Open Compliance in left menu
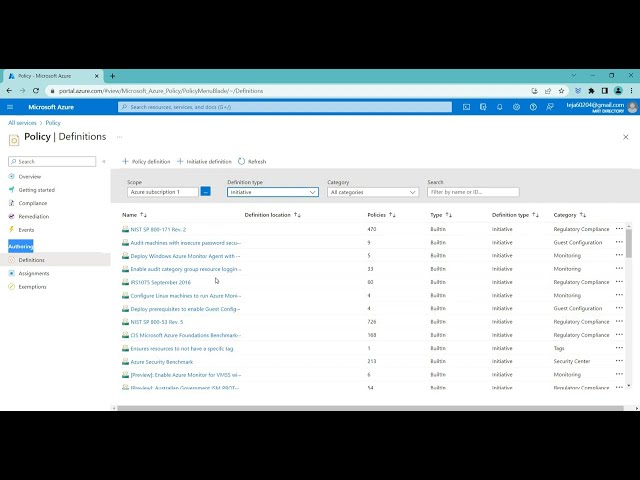 pos(33,203)
